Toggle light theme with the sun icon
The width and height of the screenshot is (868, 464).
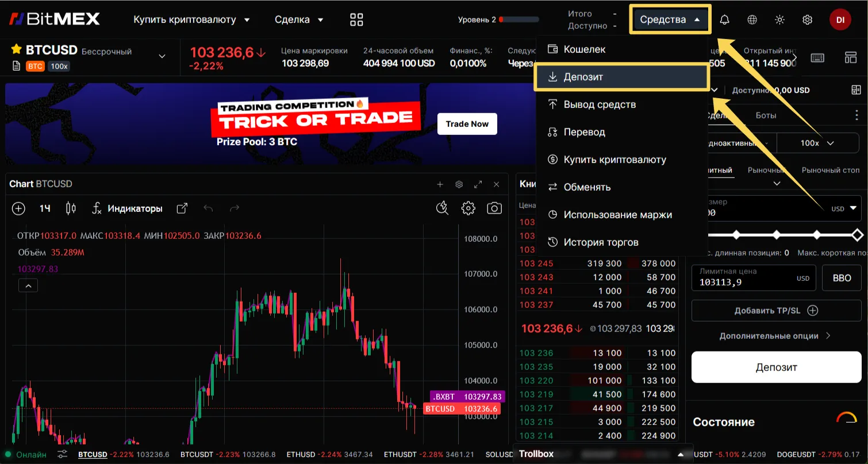coord(779,19)
